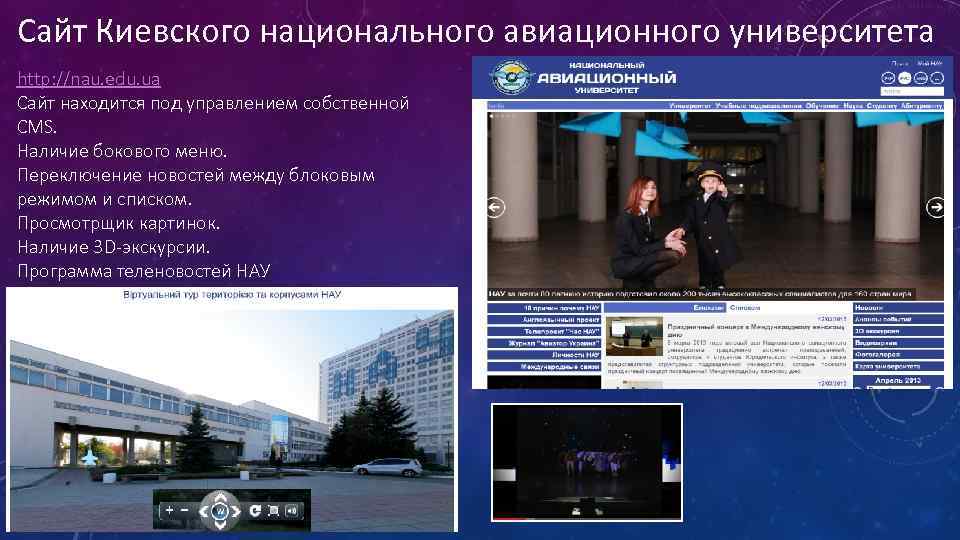Pan the virtual tour left
960x540 pixels.
204,510
